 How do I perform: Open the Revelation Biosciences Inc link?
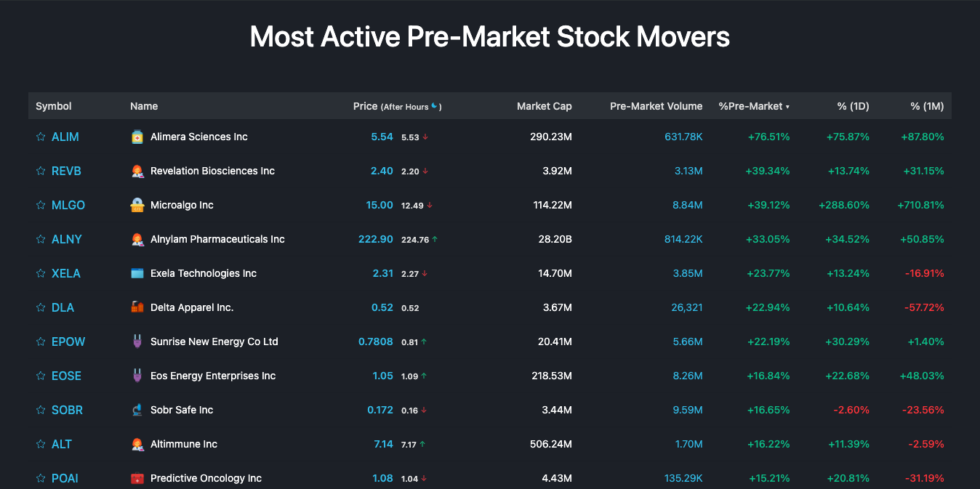[x=212, y=171]
